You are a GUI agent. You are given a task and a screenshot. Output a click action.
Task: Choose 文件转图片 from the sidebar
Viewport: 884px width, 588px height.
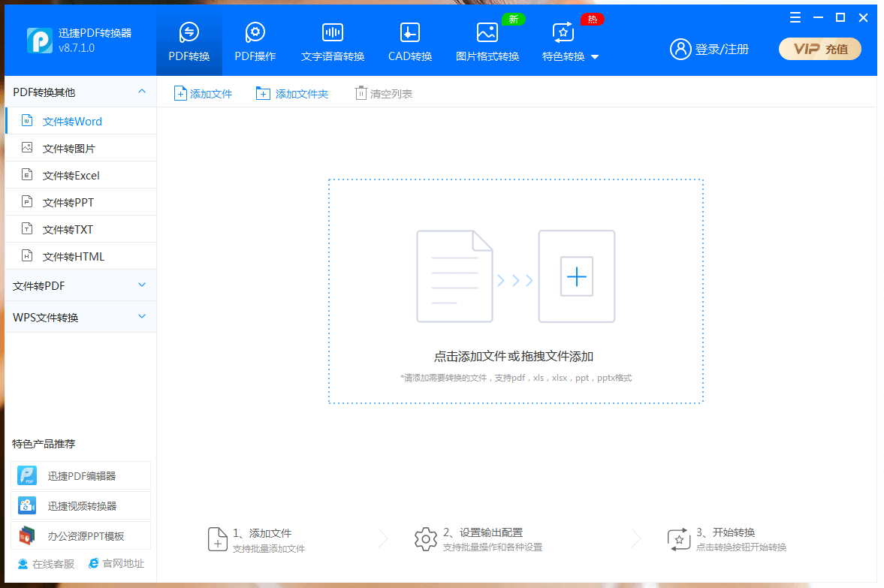(69, 149)
